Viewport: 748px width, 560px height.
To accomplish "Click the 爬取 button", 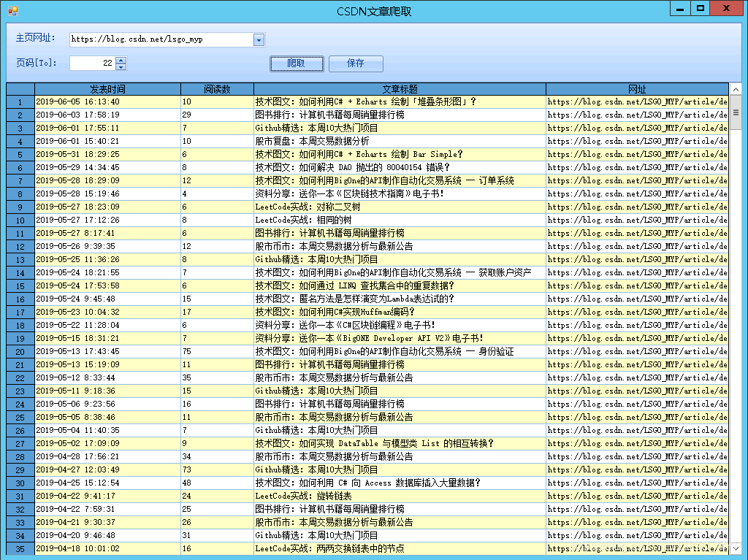I will [x=297, y=64].
